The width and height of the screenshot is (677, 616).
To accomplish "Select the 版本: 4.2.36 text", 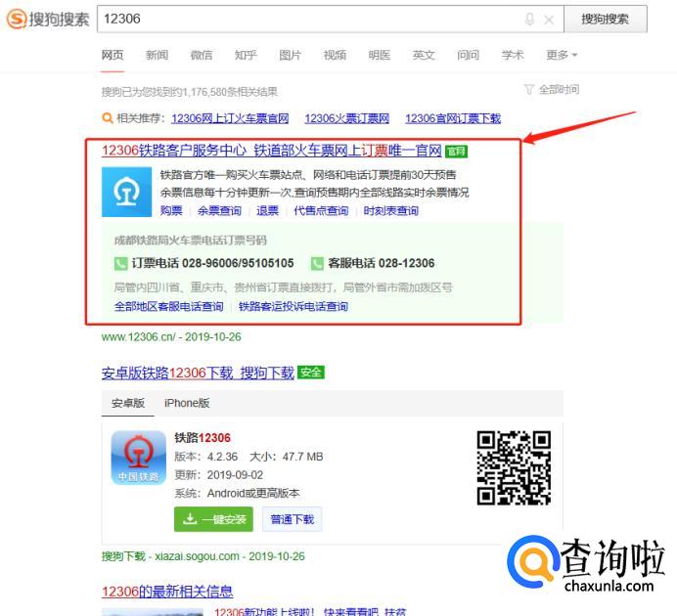I will (206, 457).
